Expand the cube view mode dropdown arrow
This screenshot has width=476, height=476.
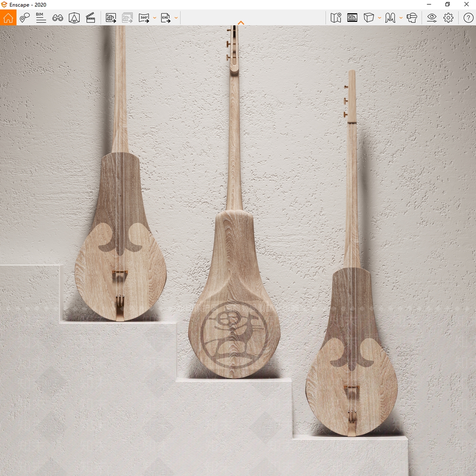click(x=379, y=18)
